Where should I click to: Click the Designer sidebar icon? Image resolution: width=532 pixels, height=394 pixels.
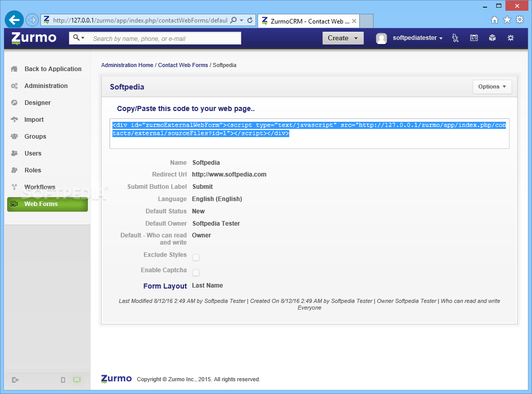[x=14, y=102]
